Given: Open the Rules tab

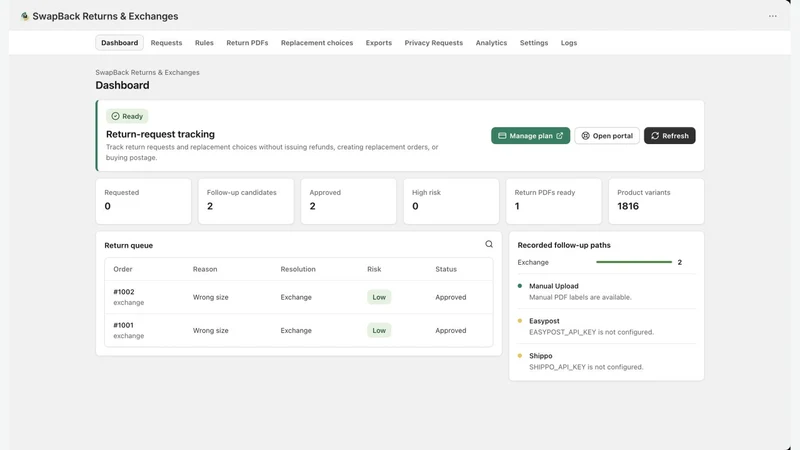Looking at the screenshot, I should click(204, 43).
